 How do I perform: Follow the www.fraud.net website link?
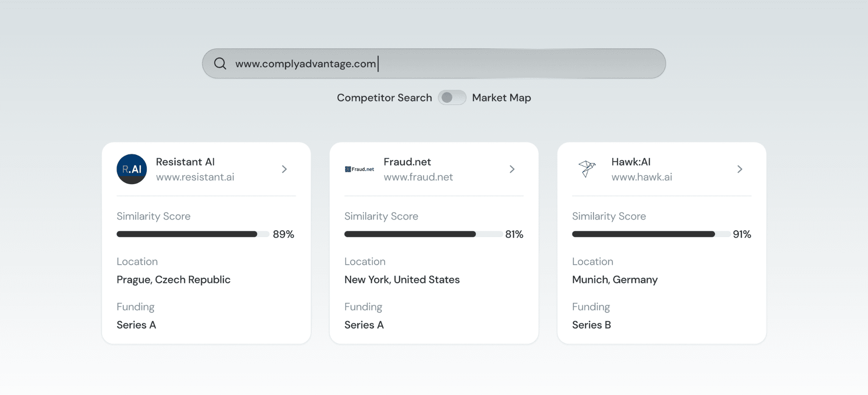tap(418, 177)
